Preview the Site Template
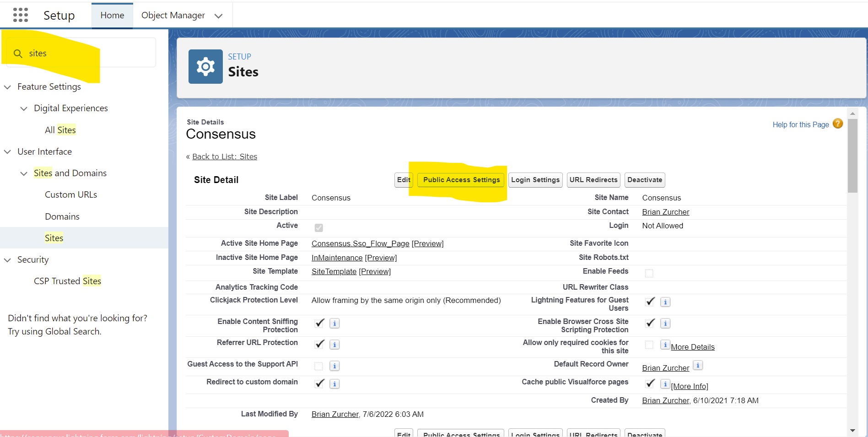Viewport: 868px width, 437px height. tap(375, 271)
